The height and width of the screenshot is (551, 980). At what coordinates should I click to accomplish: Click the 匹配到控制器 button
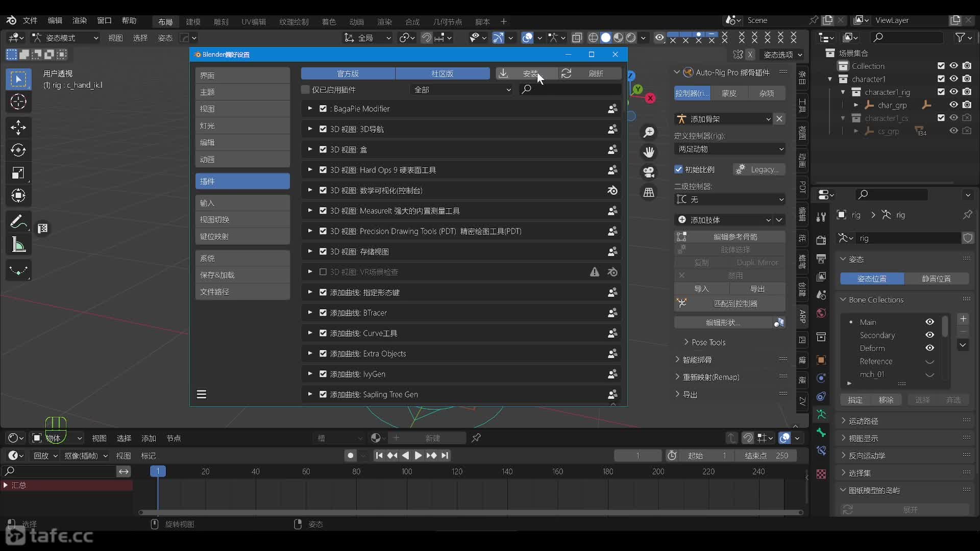(730, 304)
